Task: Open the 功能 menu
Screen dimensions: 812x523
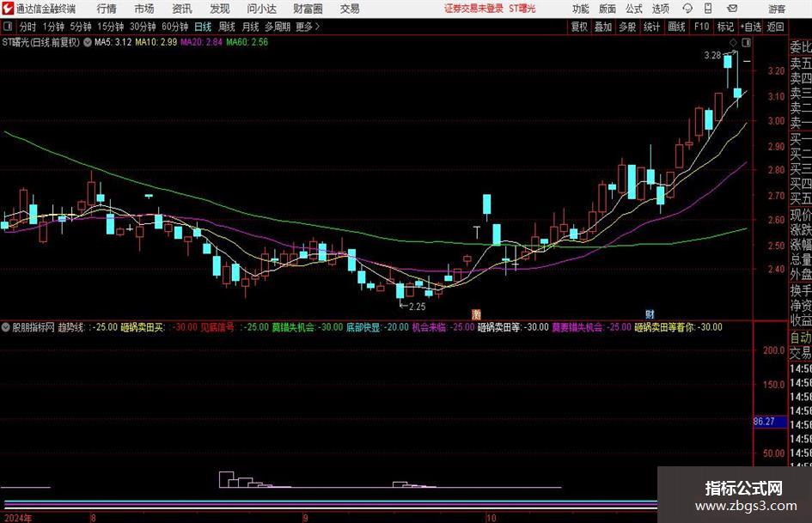Action: (x=581, y=9)
